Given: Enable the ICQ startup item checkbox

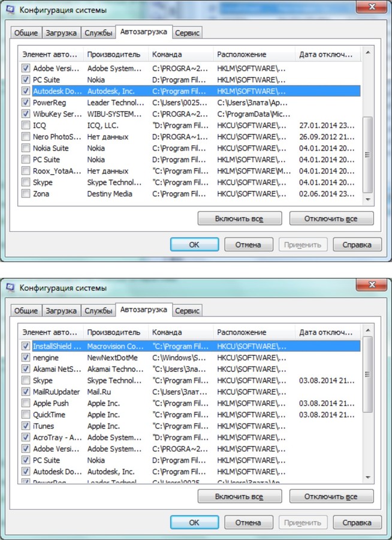Looking at the screenshot, I should coord(26,125).
